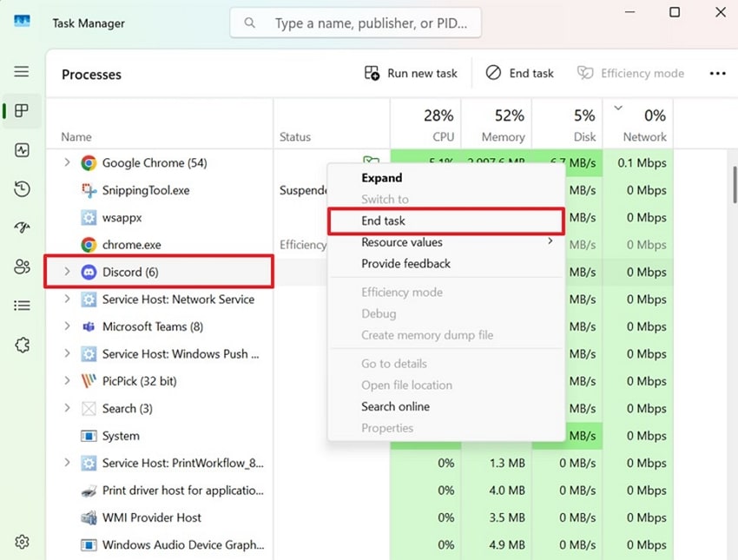Click the wsappx process icon
The height and width of the screenshot is (560, 738).
(x=89, y=217)
